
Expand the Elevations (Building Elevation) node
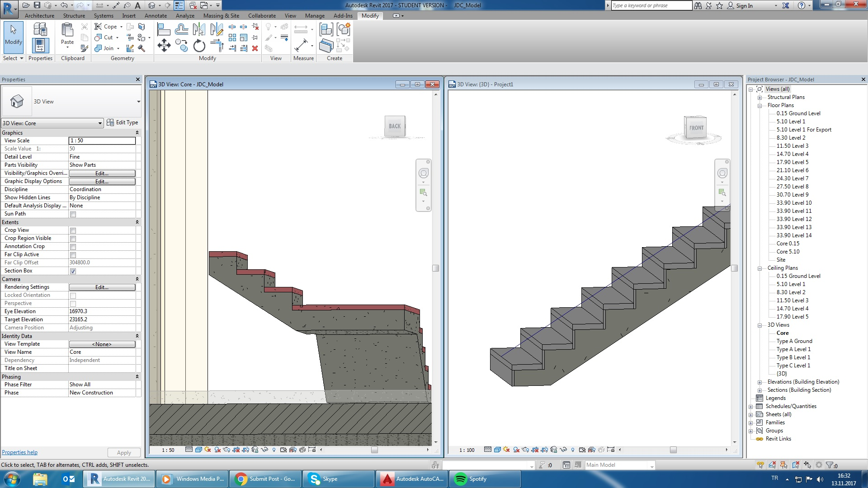[760, 382]
